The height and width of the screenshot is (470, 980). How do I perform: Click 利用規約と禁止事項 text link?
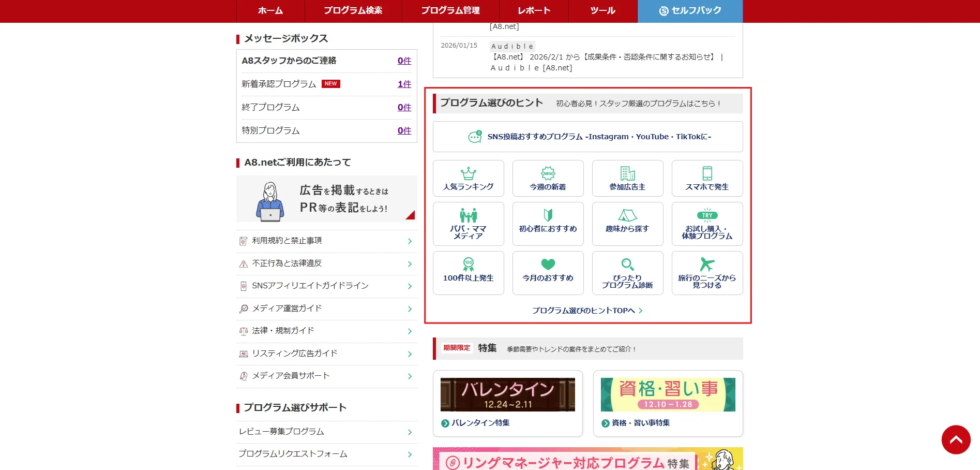click(287, 241)
